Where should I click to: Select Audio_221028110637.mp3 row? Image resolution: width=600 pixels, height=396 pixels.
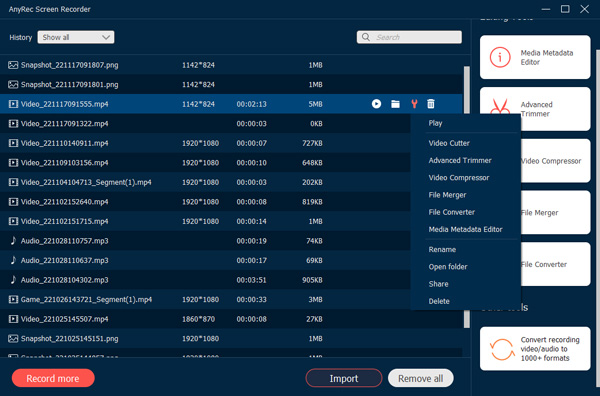point(205,260)
